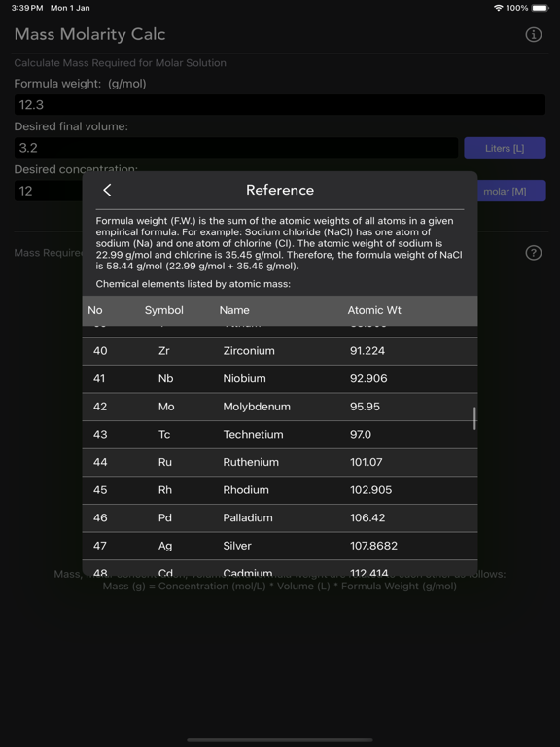Select element number 43 cell
The image size is (560, 747).
click(100, 434)
